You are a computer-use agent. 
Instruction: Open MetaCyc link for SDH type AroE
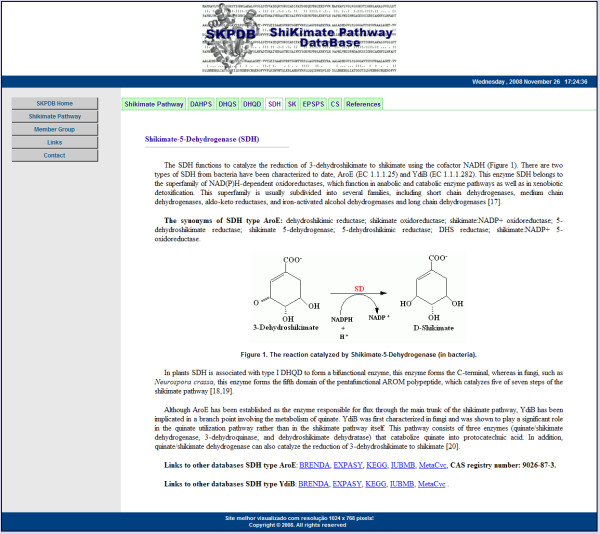tap(432, 465)
